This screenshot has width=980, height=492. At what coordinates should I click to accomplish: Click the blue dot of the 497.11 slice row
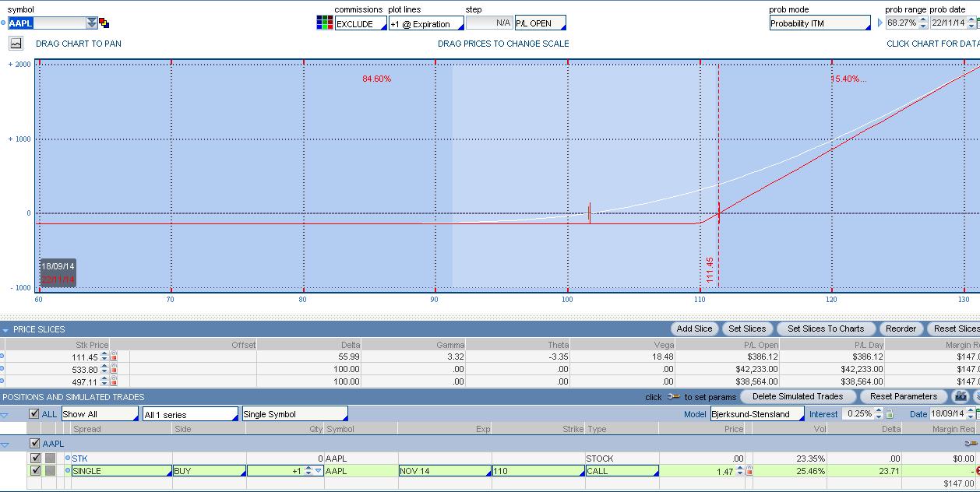click(2, 381)
